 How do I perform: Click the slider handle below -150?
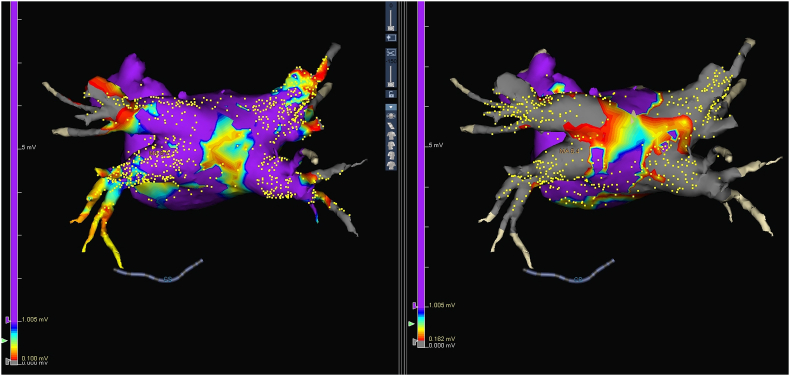[391, 84]
